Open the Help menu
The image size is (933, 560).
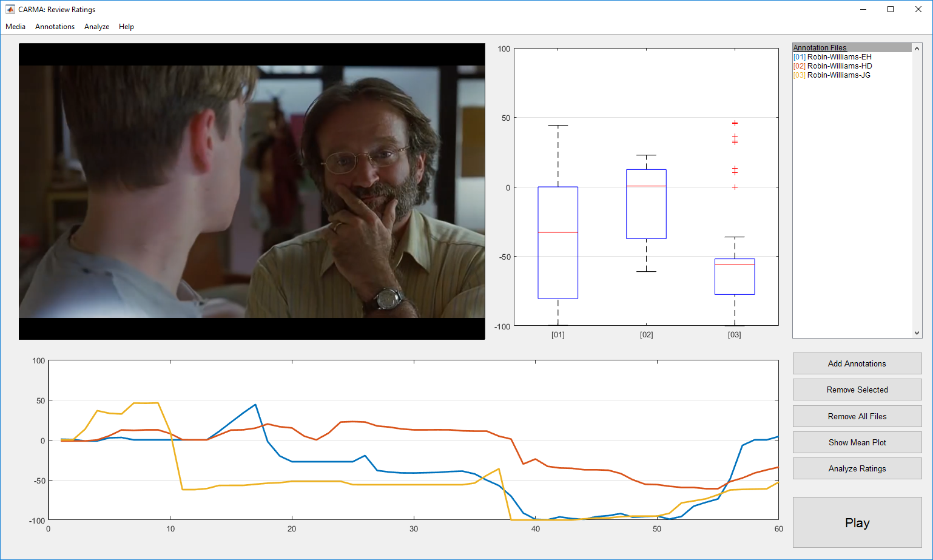pos(126,27)
